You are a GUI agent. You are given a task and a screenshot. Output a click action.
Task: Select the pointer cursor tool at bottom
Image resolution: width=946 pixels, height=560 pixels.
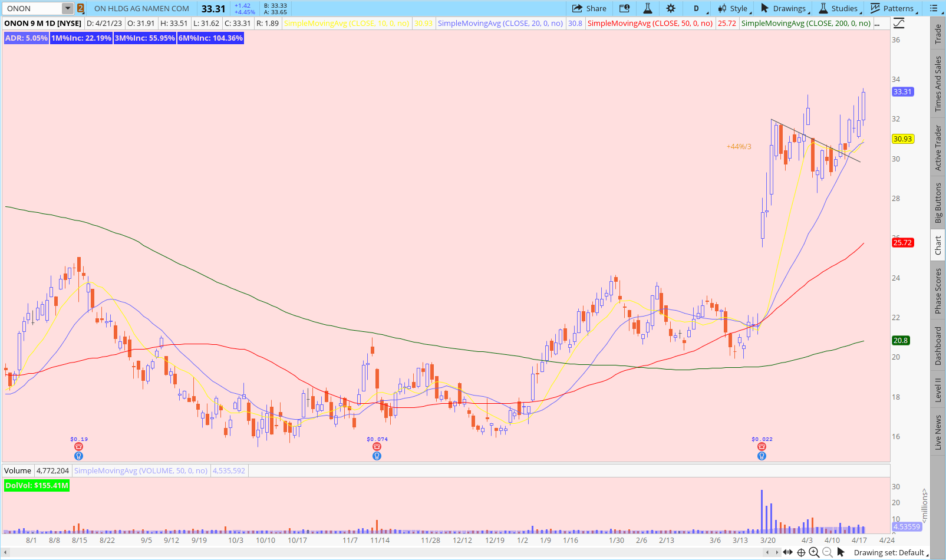point(841,552)
